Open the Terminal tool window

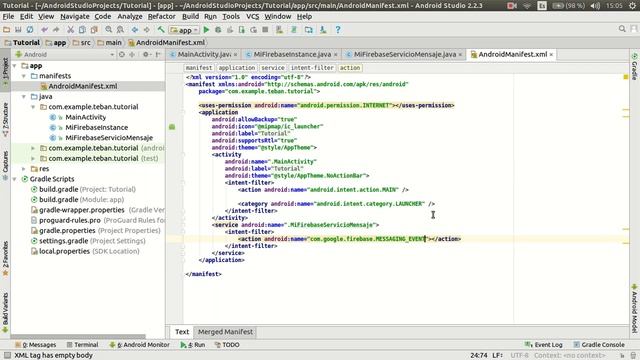point(82,345)
